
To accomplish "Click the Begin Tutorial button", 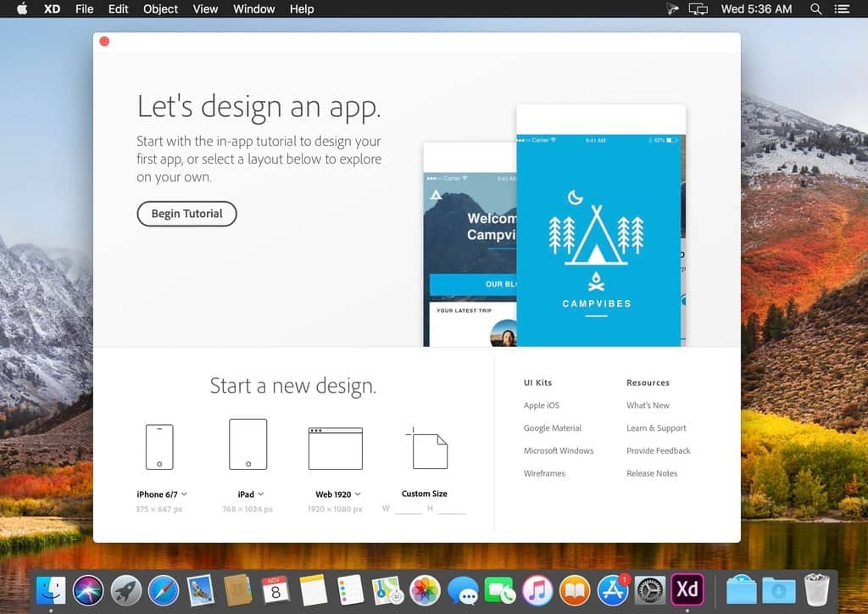I will [x=186, y=214].
